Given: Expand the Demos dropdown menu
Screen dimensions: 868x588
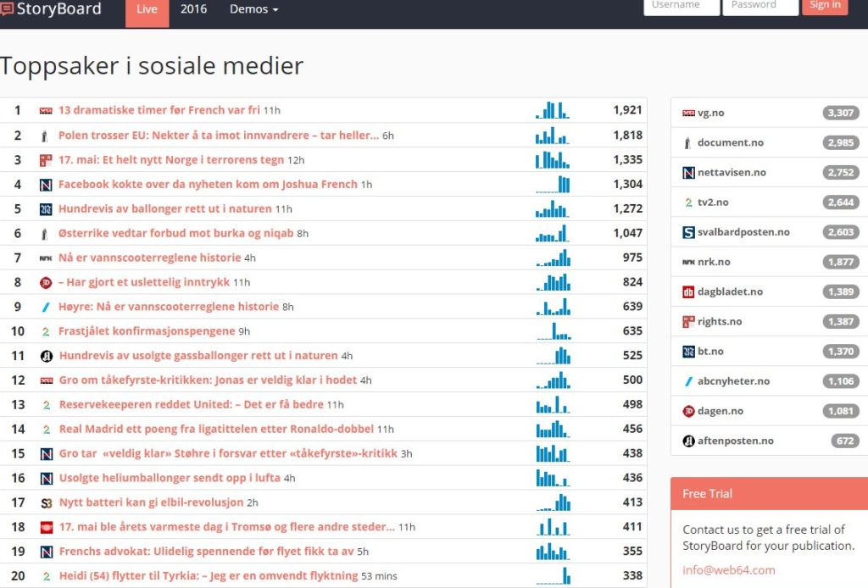Looking at the screenshot, I should (x=253, y=9).
